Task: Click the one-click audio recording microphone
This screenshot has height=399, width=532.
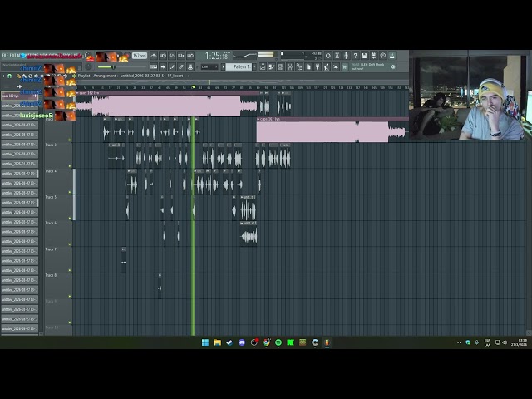Action: [x=347, y=56]
